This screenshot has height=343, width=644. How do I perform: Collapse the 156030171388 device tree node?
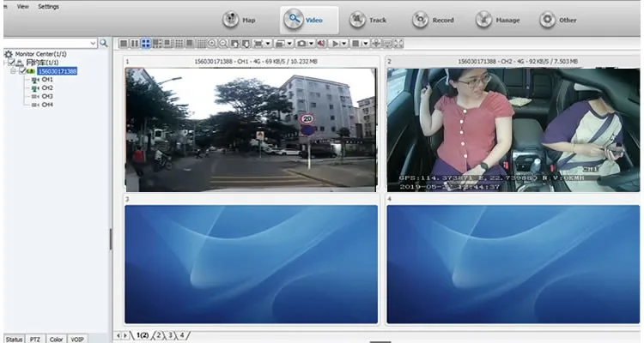coord(14,72)
